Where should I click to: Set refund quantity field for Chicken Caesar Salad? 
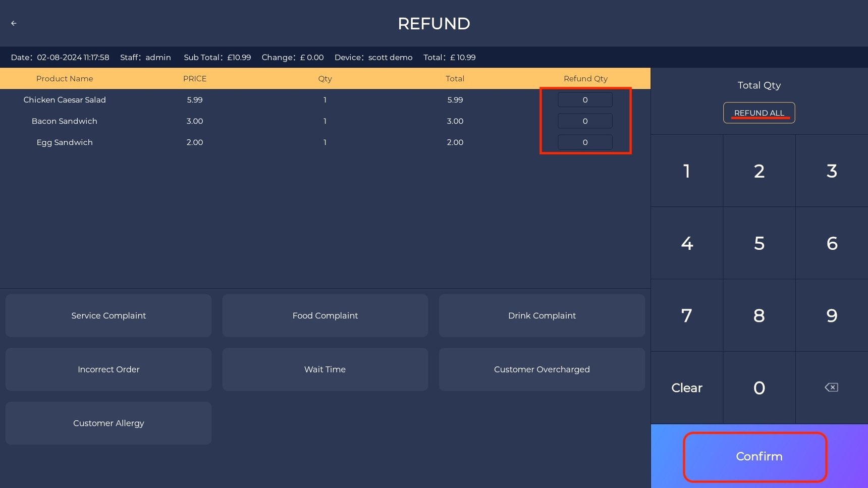point(585,100)
